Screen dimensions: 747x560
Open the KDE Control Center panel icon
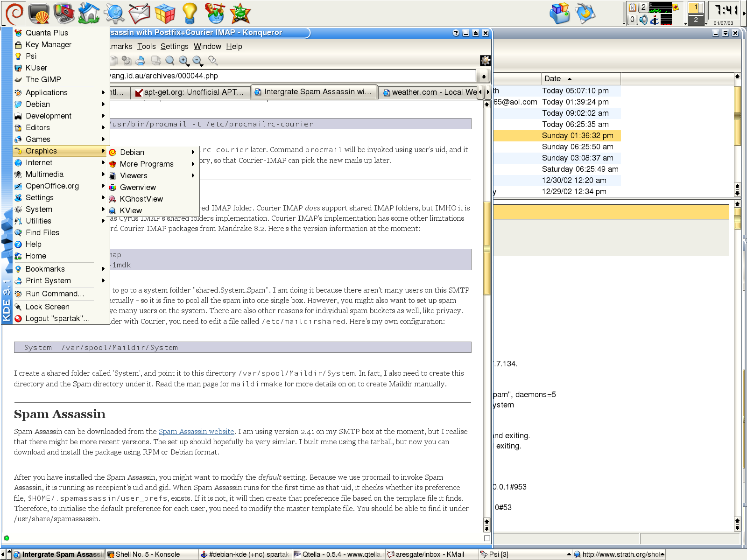pyautogui.click(x=64, y=13)
